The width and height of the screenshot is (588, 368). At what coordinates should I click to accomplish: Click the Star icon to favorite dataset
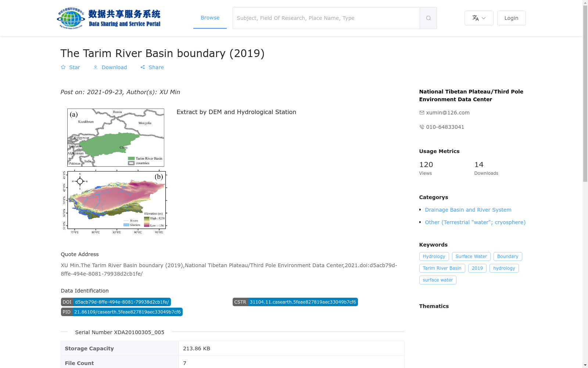[x=63, y=67]
